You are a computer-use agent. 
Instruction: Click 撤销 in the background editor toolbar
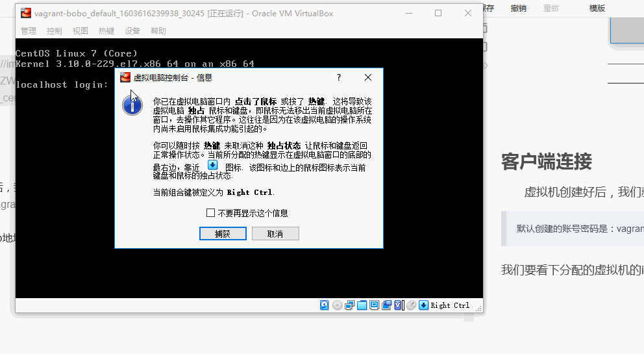pos(518,8)
